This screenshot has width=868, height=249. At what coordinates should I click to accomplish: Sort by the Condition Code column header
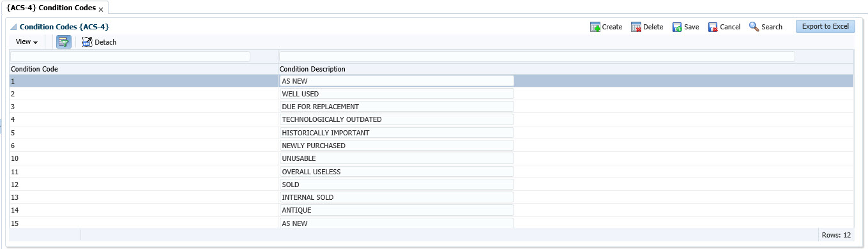point(143,69)
